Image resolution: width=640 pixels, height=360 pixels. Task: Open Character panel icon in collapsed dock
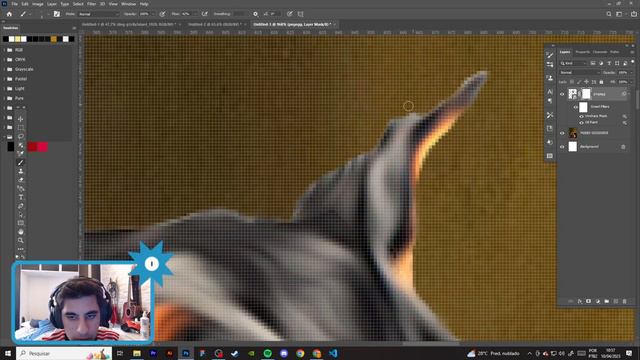pos(550,91)
